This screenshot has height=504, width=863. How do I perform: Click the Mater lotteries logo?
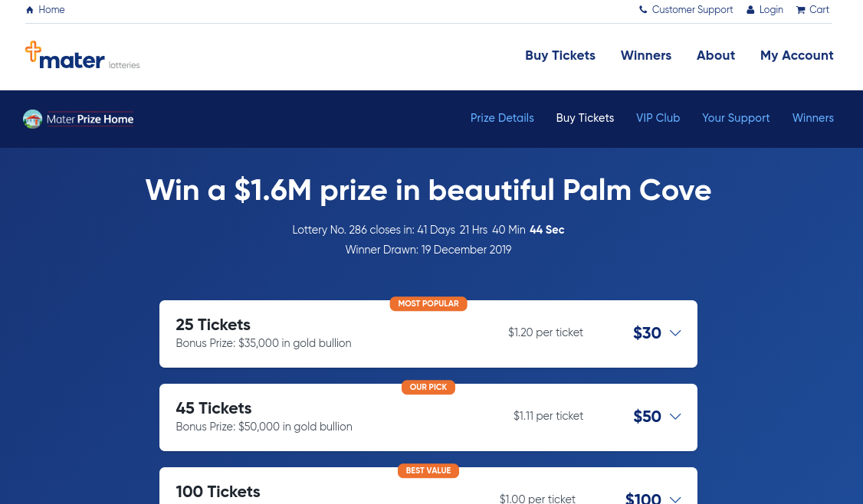tap(83, 56)
